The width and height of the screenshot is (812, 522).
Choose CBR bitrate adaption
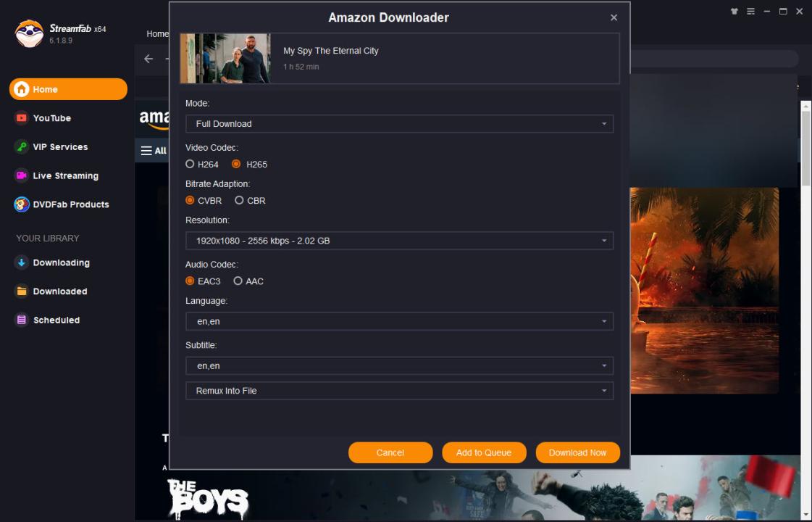tap(250, 201)
